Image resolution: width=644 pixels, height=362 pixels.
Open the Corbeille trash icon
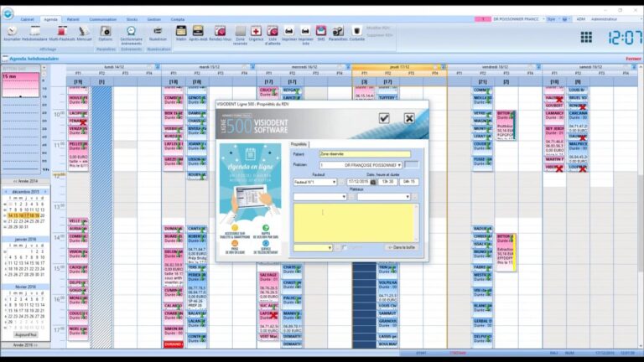click(x=357, y=33)
